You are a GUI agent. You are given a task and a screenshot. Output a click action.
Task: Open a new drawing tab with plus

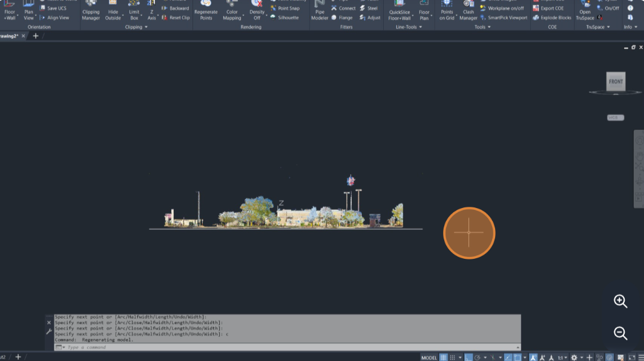pyautogui.click(x=35, y=36)
